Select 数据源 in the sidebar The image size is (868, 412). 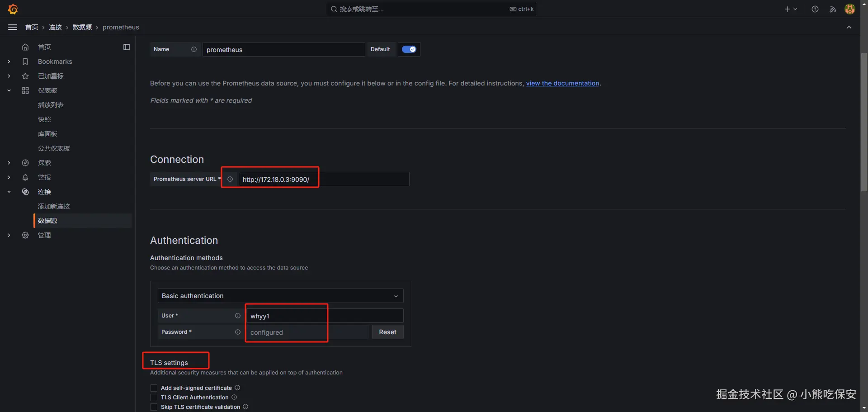83,221
